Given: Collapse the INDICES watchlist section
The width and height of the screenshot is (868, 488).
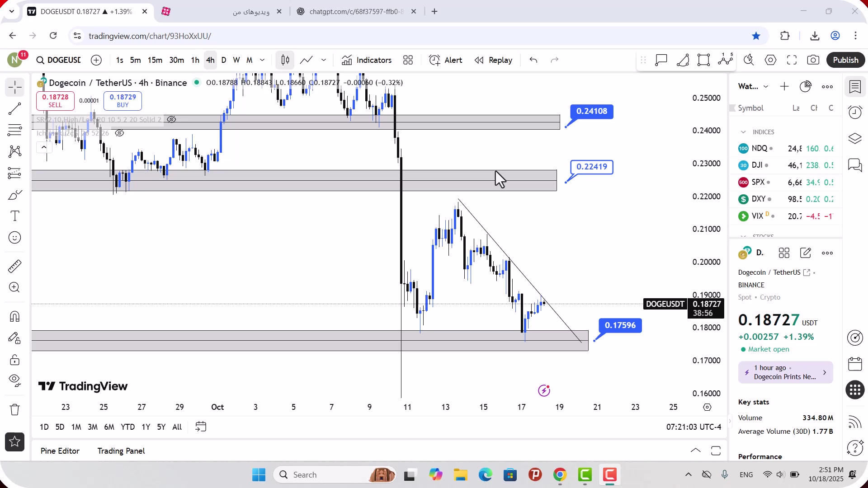Looking at the screenshot, I should coord(743,132).
